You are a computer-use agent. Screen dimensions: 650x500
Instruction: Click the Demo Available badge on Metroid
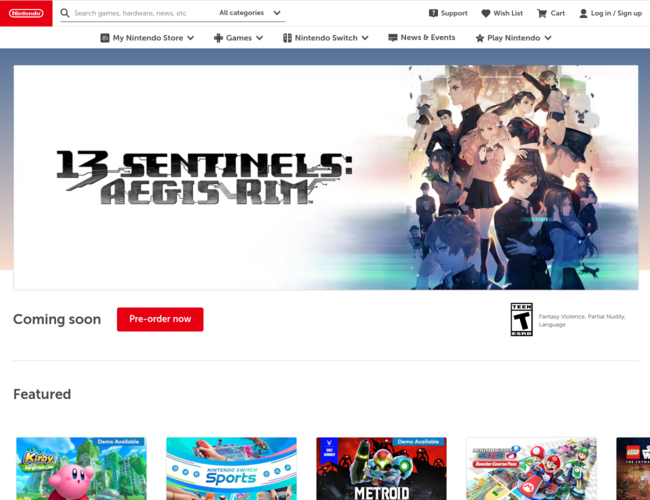[418, 442]
